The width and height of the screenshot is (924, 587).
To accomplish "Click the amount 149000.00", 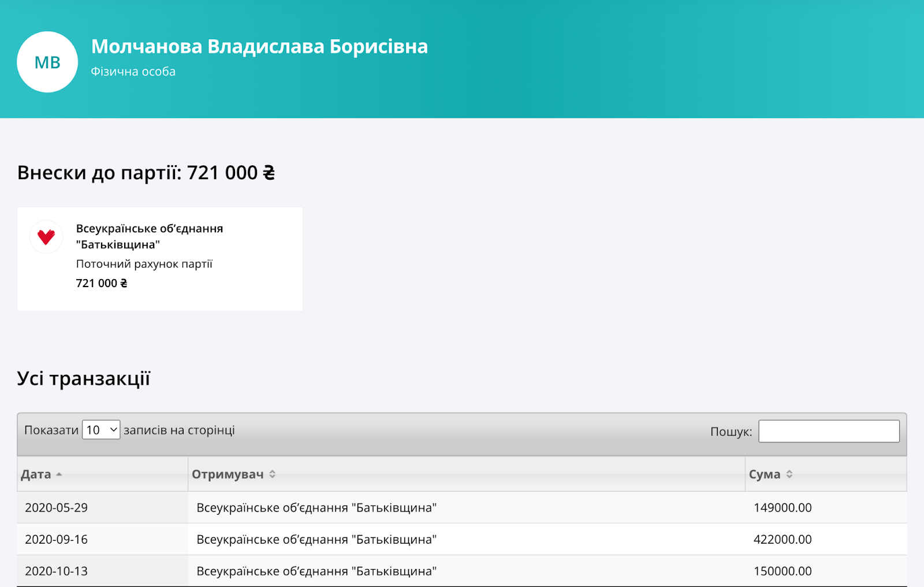I will pos(783,508).
